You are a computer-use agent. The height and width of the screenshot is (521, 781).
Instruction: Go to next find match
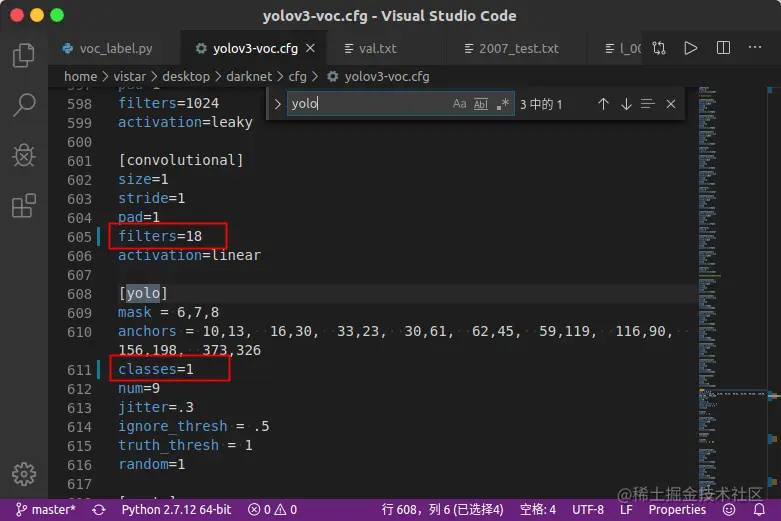click(626, 104)
